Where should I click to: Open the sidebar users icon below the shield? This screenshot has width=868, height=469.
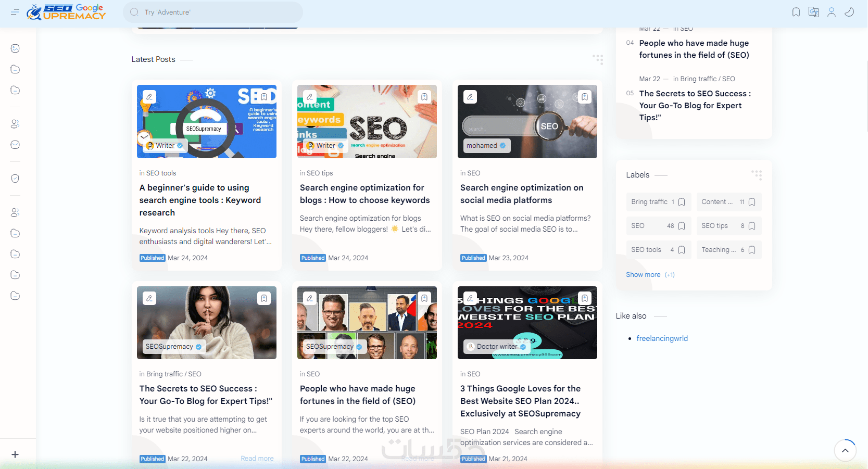tap(15, 212)
